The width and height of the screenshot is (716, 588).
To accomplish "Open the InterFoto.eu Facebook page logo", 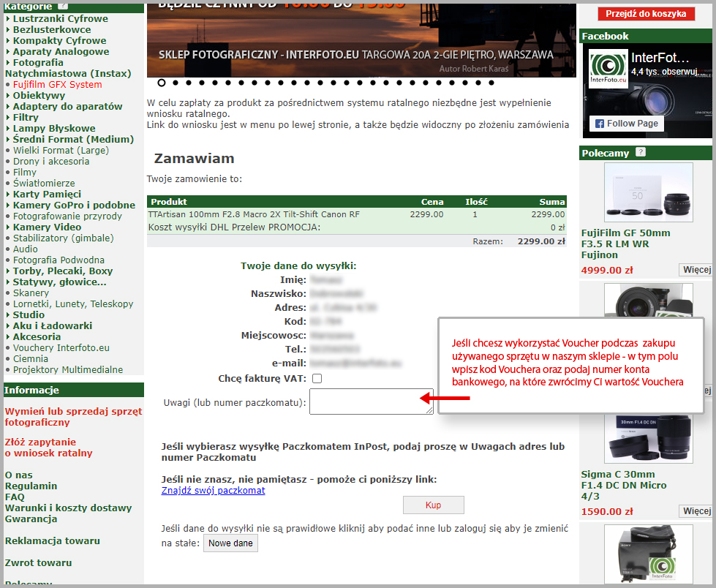I will point(608,69).
